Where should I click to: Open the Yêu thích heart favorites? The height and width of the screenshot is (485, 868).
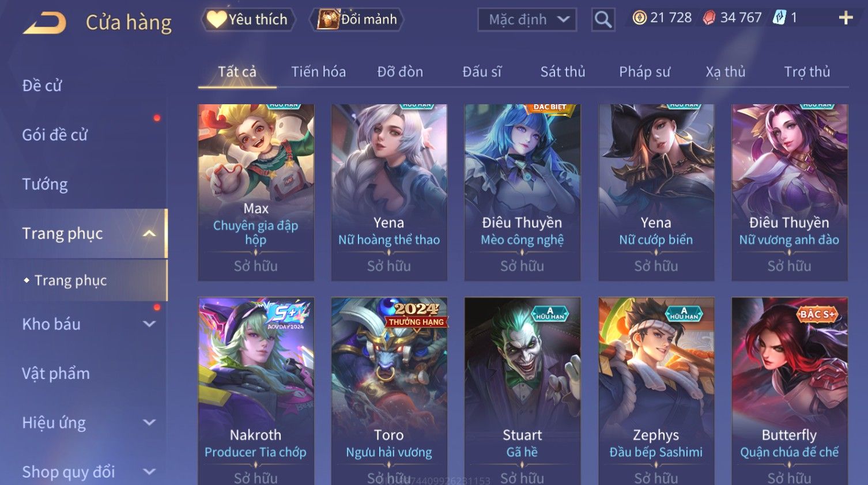248,20
